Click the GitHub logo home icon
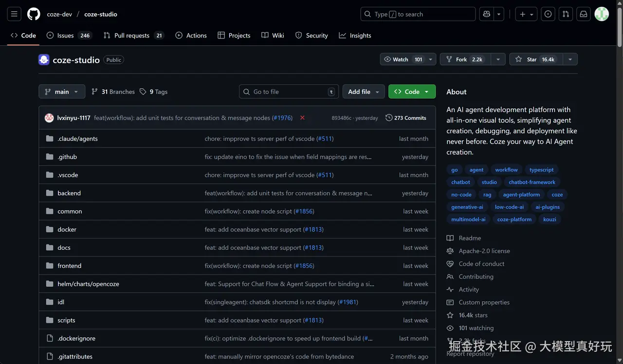 click(34, 14)
